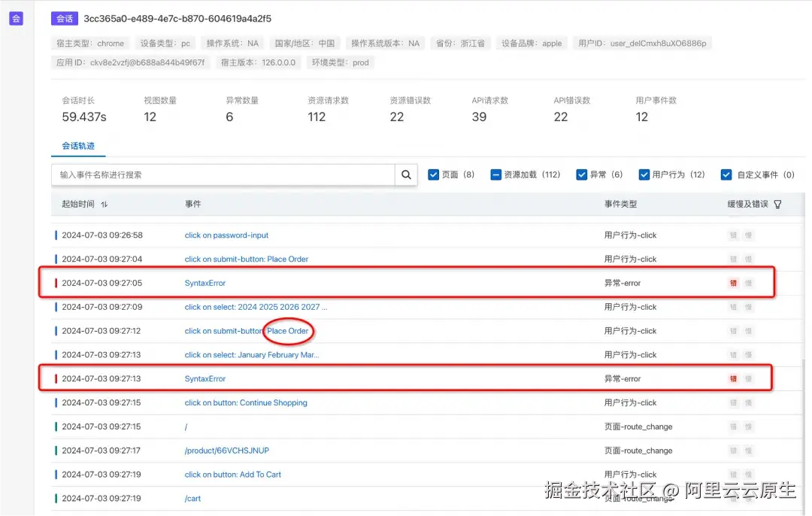Click the red 错 badge on the 09:27:05 SyntaxError row
This screenshot has height=516, width=812.
(732, 283)
